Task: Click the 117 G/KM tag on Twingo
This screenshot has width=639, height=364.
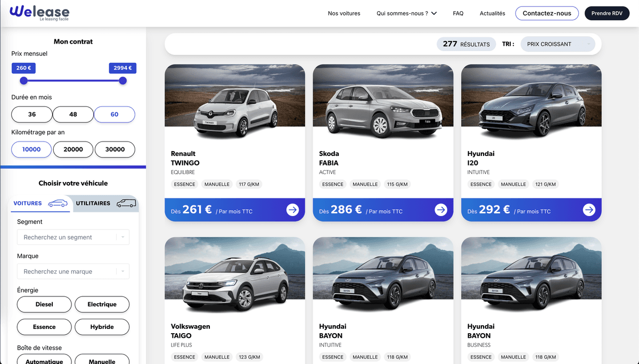Action: coord(249,184)
